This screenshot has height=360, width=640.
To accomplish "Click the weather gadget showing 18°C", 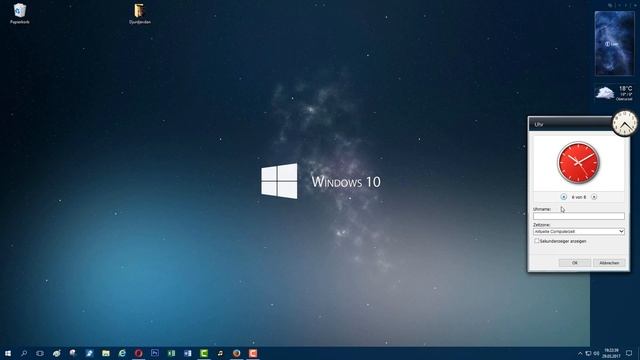I will [614, 93].
